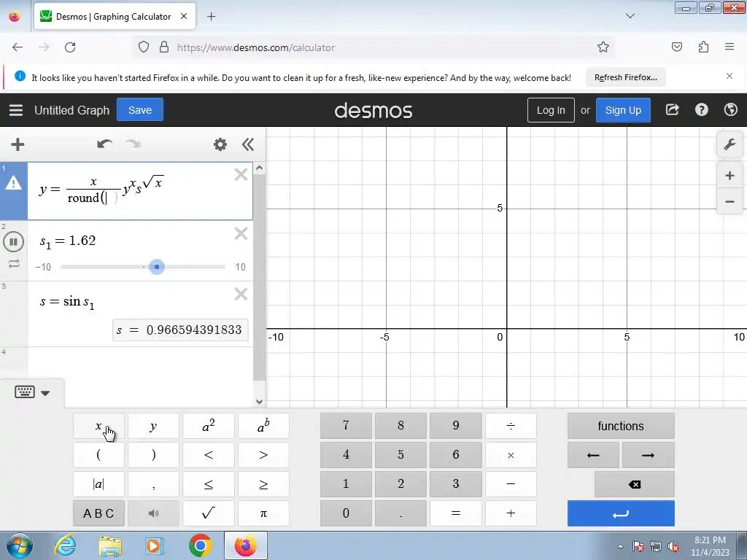Screen dimensions: 747x560
Task: Click the number 7 key
Action: coord(346,426)
